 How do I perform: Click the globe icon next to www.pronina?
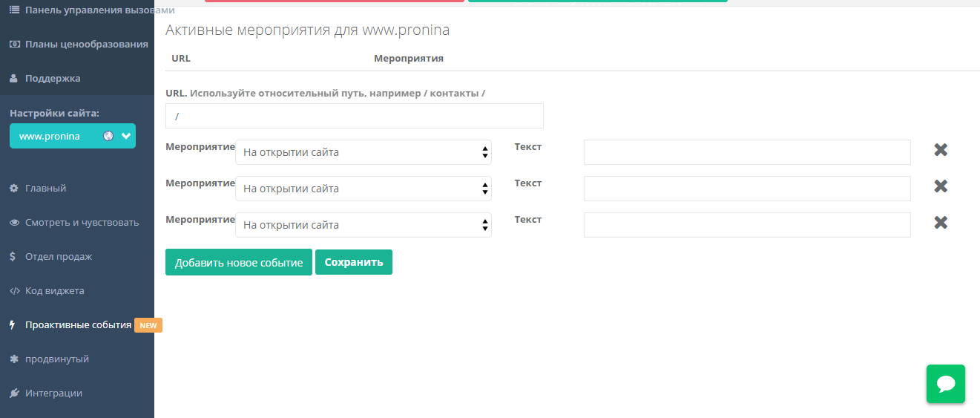click(x=108, y=136)
